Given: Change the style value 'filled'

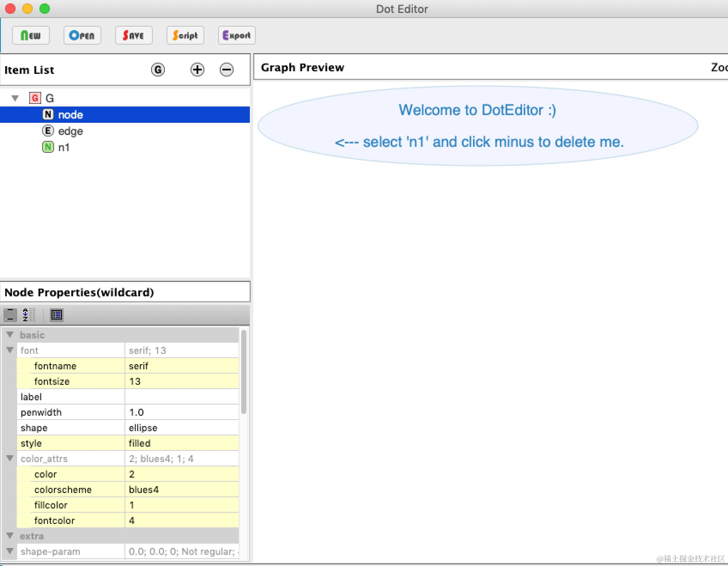Looking at the screenshot, I should (x=182, y=443).
